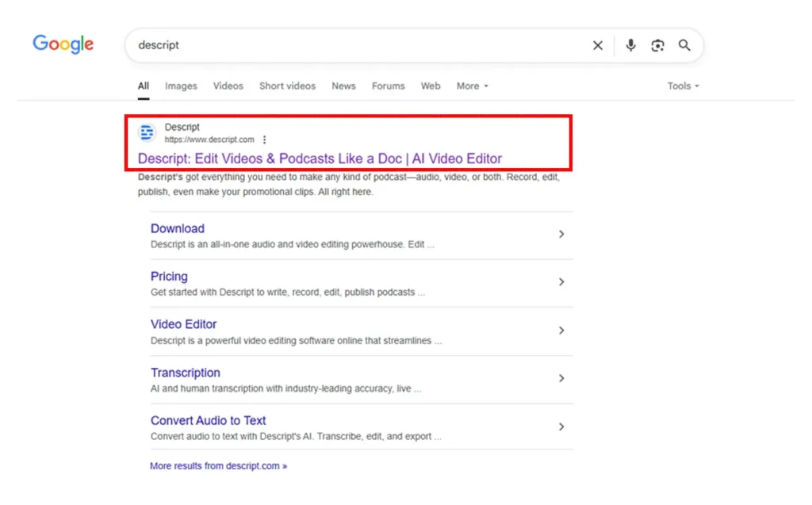The width and height of the screenshot is (812, 505).
Task: Switch to the Web tab
Action: pyautogui.click(x=431, y=86)
